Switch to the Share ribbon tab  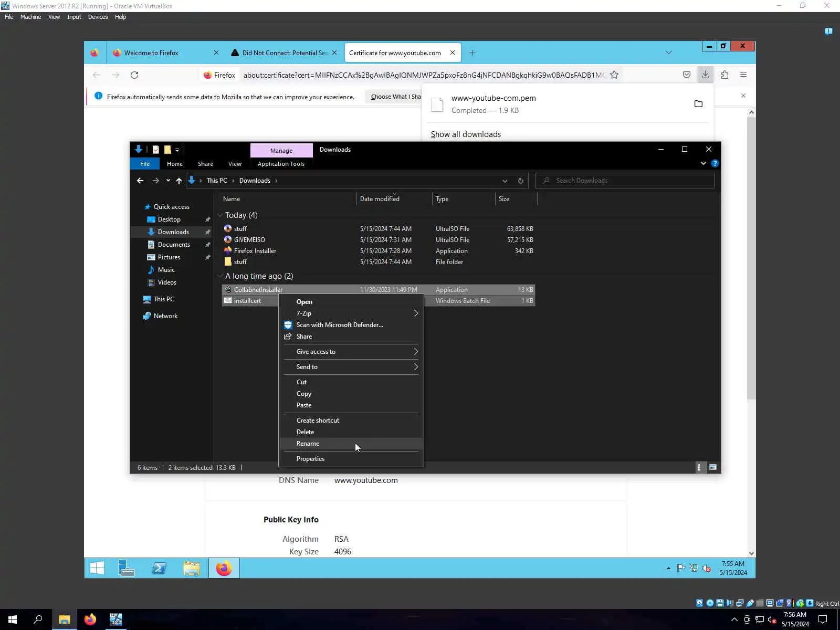tap(205, 164)
